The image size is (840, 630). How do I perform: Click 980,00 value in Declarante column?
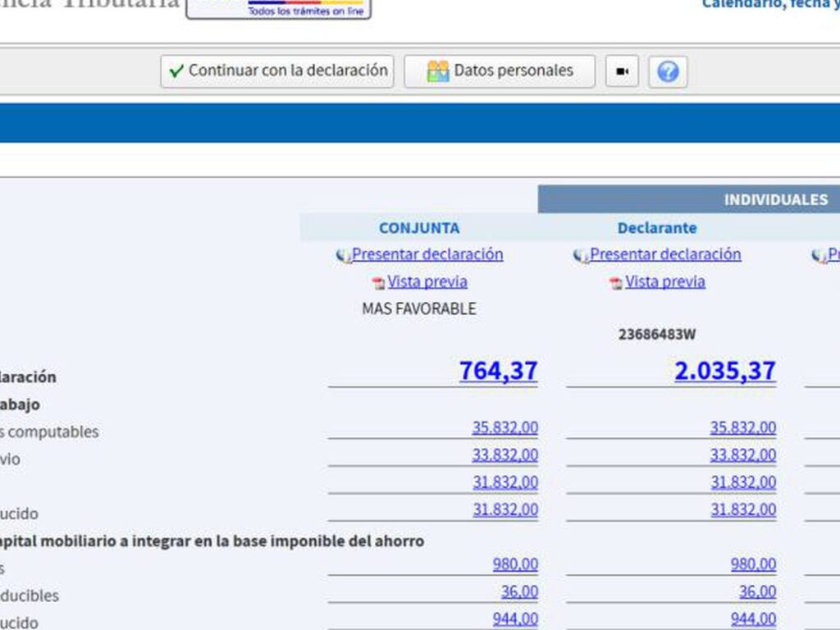[753, 564]
